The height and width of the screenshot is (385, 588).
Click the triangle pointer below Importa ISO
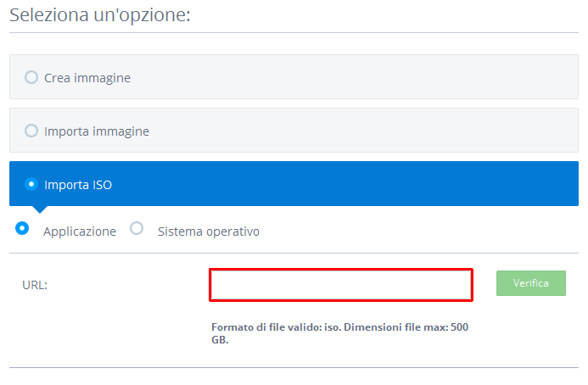click(x=40, y=209)
